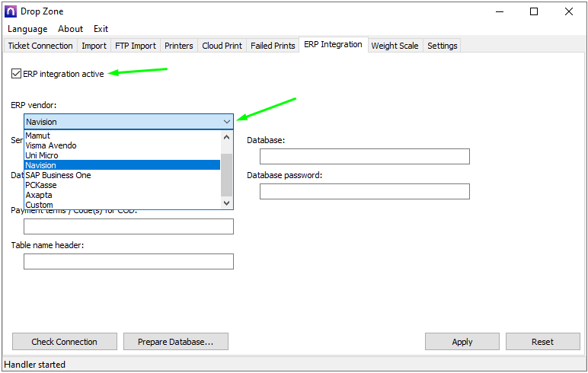Open the About menu

[x=70, y=29]
